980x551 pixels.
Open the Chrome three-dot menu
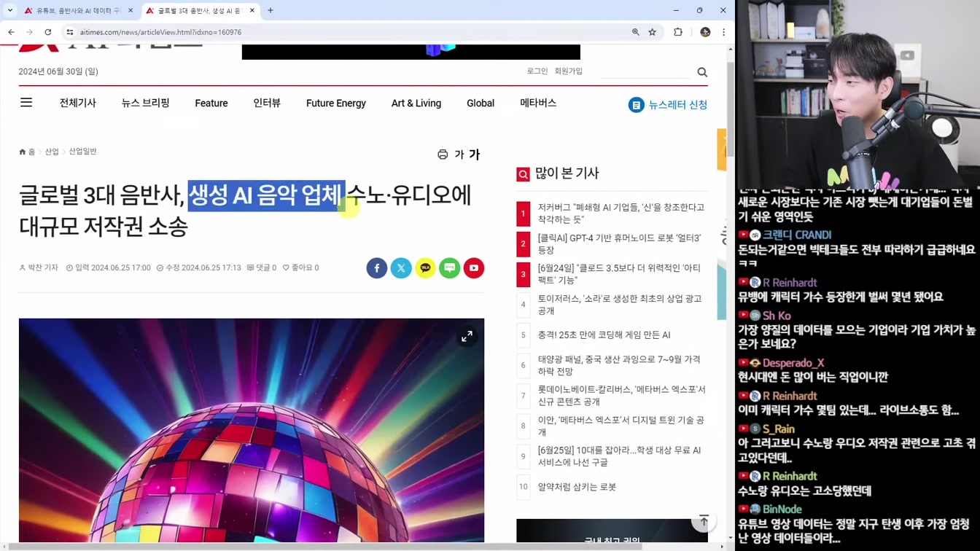723,32
